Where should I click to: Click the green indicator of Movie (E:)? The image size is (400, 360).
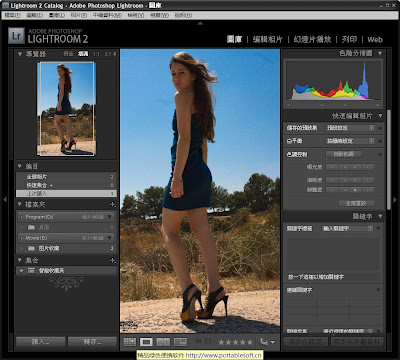[22, 238]
